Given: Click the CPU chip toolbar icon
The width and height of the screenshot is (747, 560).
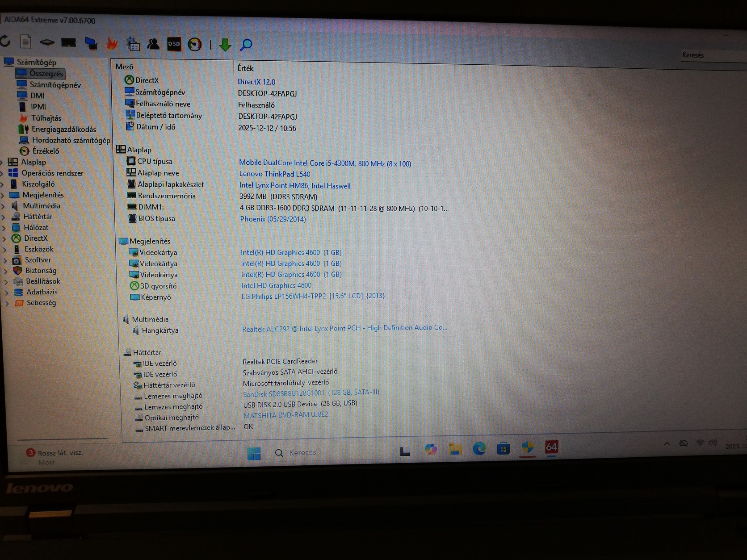Looking at the screenshot, I should (46, 42).
